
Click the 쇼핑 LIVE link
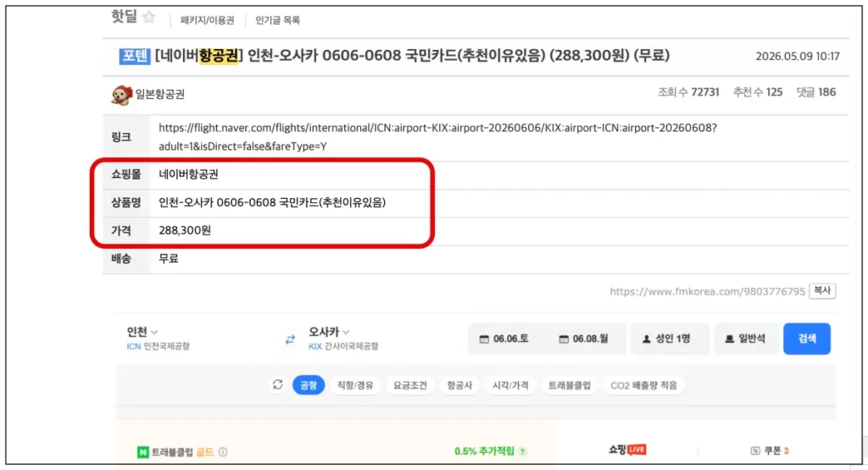point(627,450)
